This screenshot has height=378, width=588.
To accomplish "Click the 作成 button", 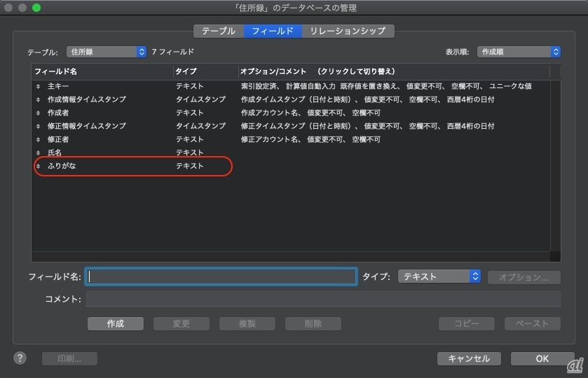I will [x=116, y=323].
